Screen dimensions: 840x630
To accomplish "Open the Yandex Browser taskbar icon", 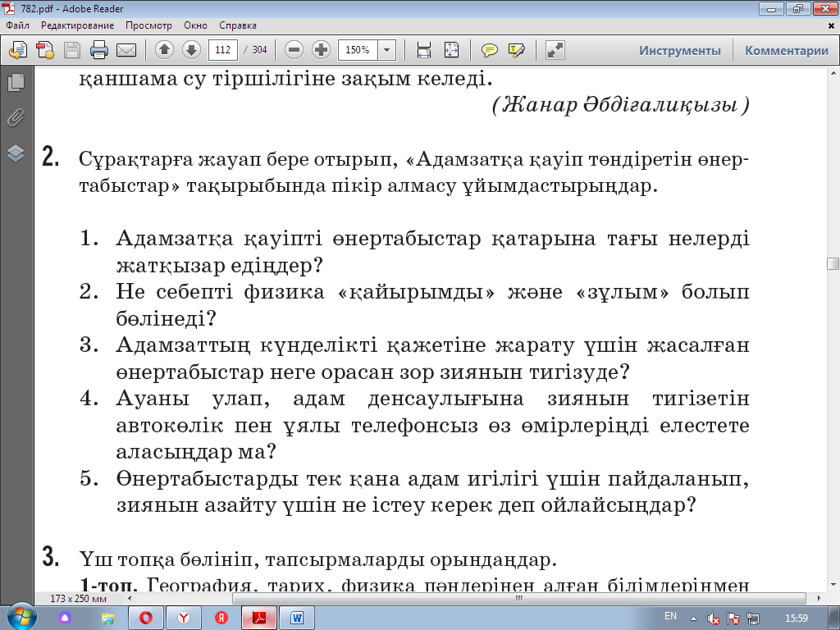I will (184, 618).
